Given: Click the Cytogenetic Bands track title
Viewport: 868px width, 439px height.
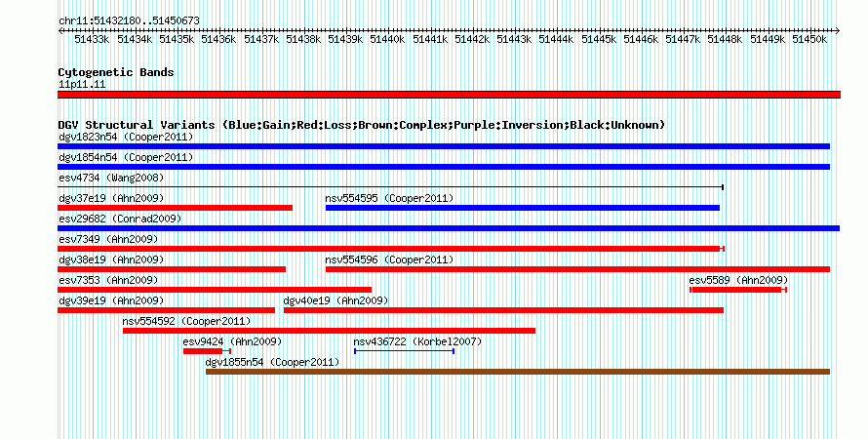Looking at the screenshot, I should (x=116, y=72).
